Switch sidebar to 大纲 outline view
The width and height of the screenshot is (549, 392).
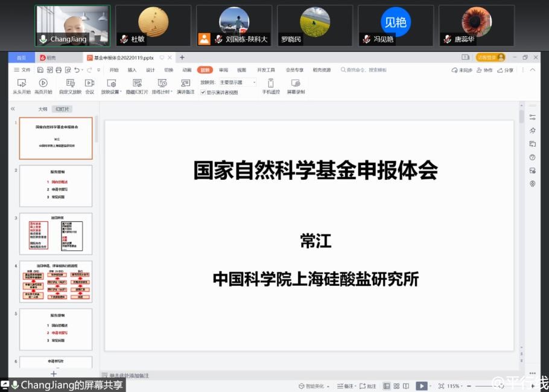point(43,109)
